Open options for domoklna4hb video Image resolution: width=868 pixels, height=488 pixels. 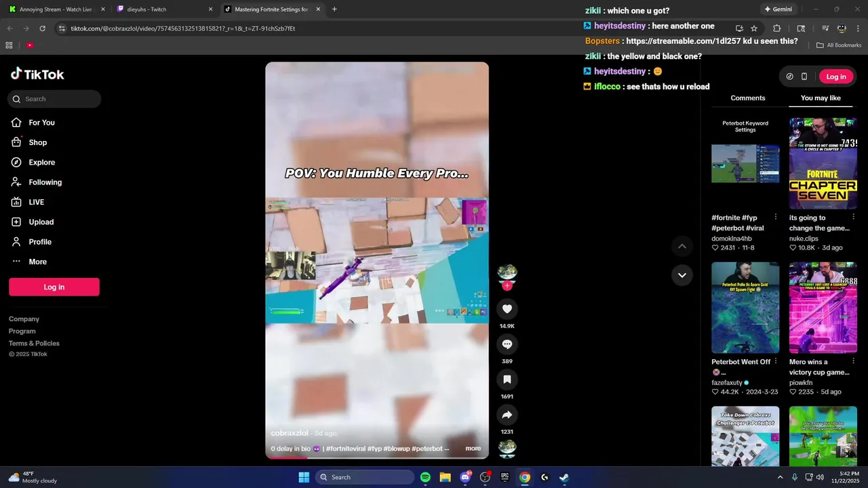pyautogui.click(x=776, y=218)
